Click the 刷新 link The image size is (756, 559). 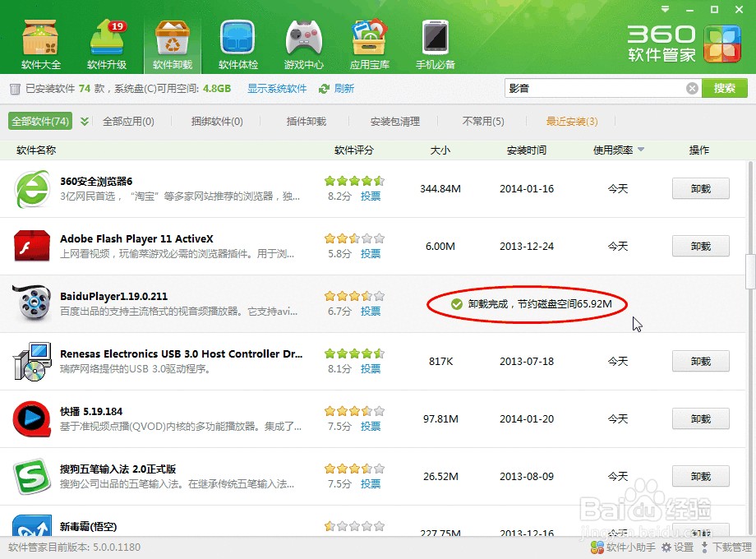344,89
